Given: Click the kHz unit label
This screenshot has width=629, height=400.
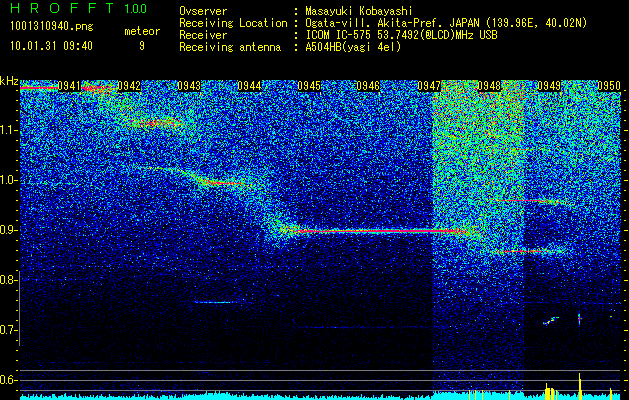Looking at the screenshot, I should point(9,81).
